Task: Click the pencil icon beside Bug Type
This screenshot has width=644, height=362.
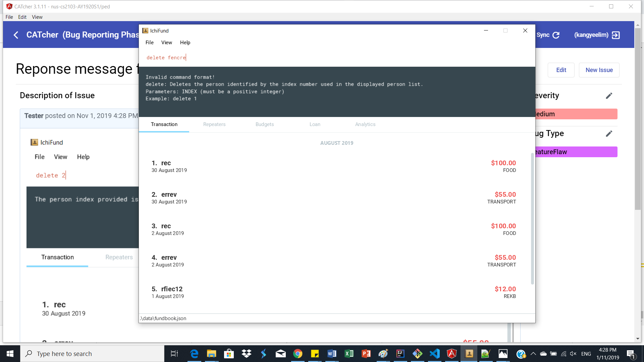Action: 609,134
